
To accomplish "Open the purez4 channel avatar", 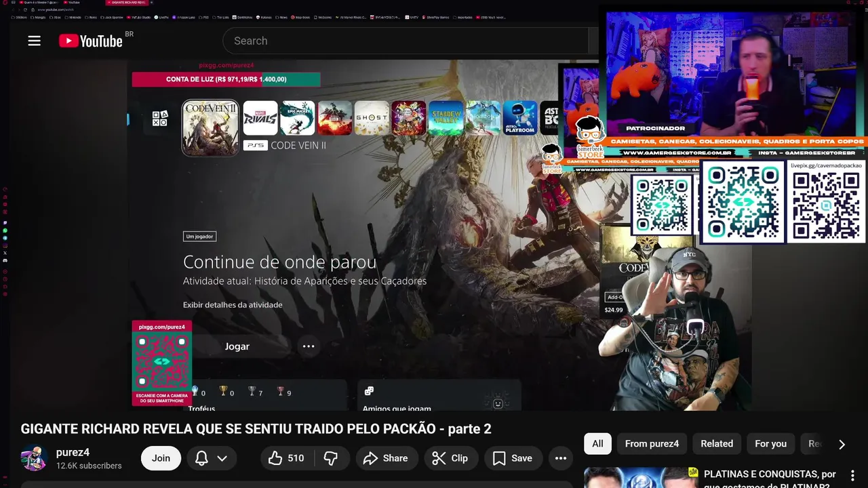I will coord(33,458).
